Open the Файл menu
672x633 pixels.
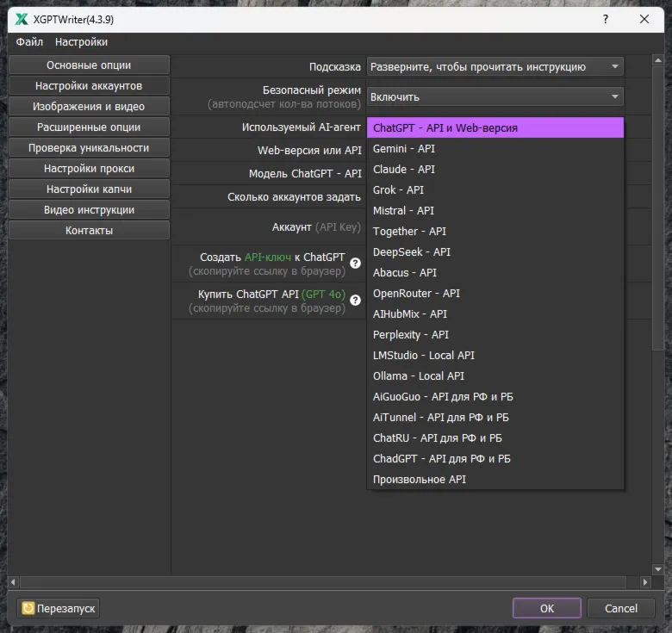click(29, 42)
